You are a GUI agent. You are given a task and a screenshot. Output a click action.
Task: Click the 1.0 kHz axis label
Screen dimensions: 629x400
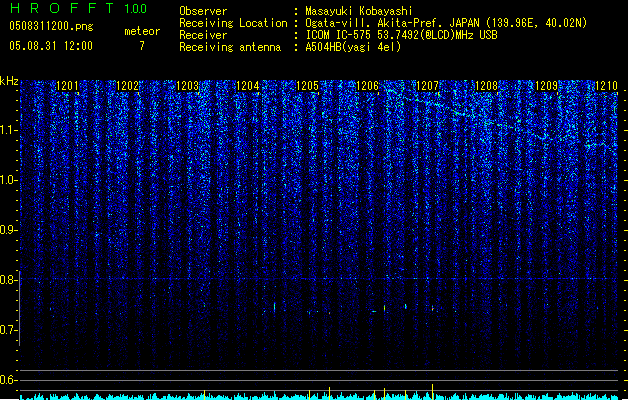point(9,180)
